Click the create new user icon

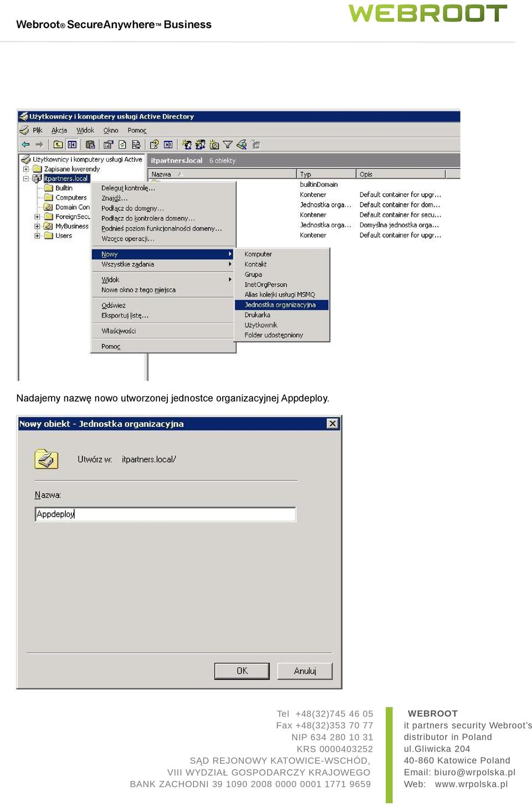click(x=187, y=145)
